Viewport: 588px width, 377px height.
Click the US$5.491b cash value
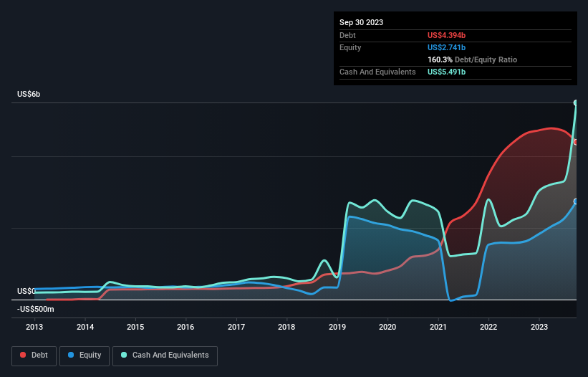pyautogui.click(x=447, y=72)
